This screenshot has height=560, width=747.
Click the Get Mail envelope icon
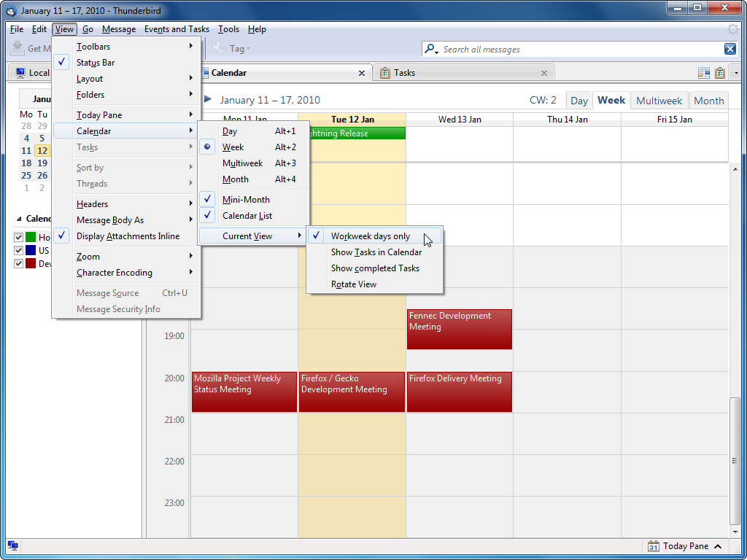(18, 49)
